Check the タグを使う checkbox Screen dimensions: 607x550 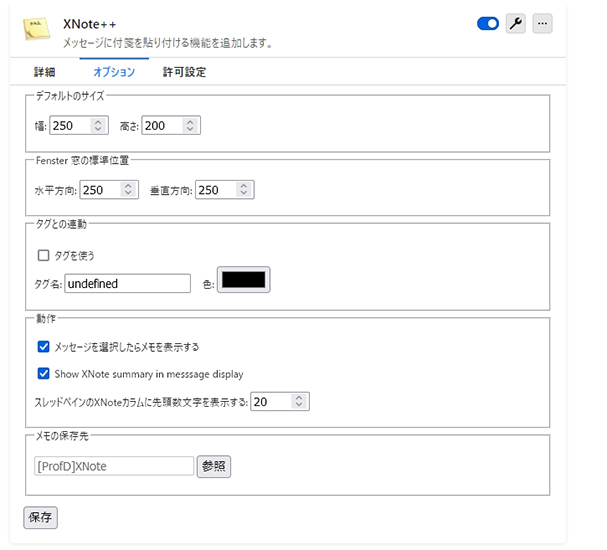(43, 255)
